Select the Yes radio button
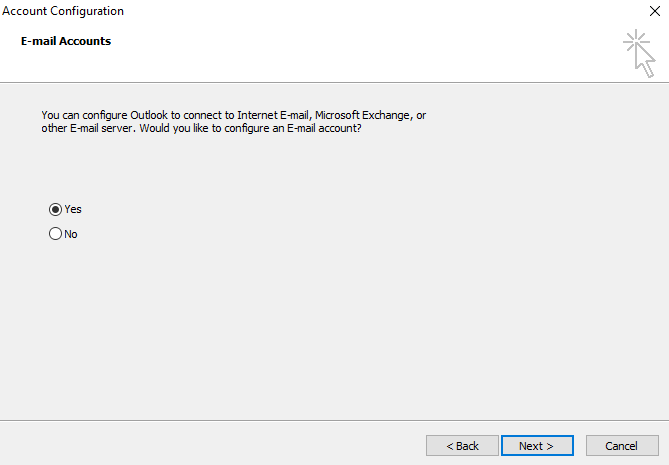 (55, 209)
